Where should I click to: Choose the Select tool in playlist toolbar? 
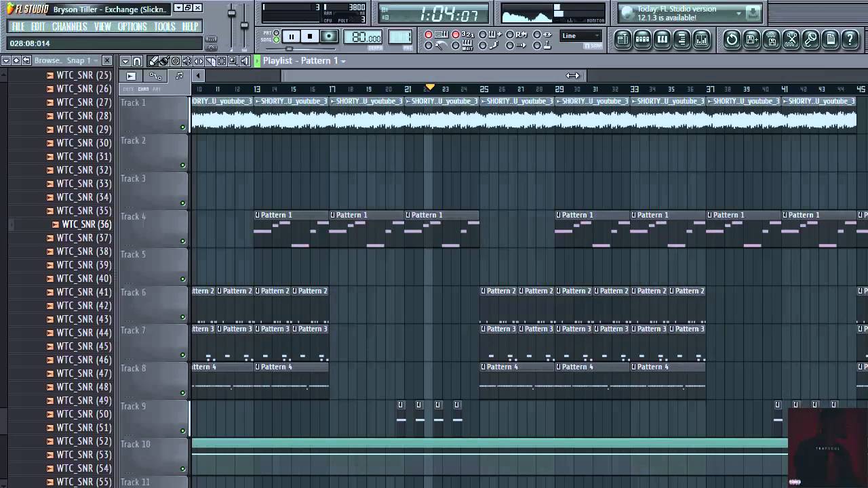pyautogui.click(x=222, y=61)
